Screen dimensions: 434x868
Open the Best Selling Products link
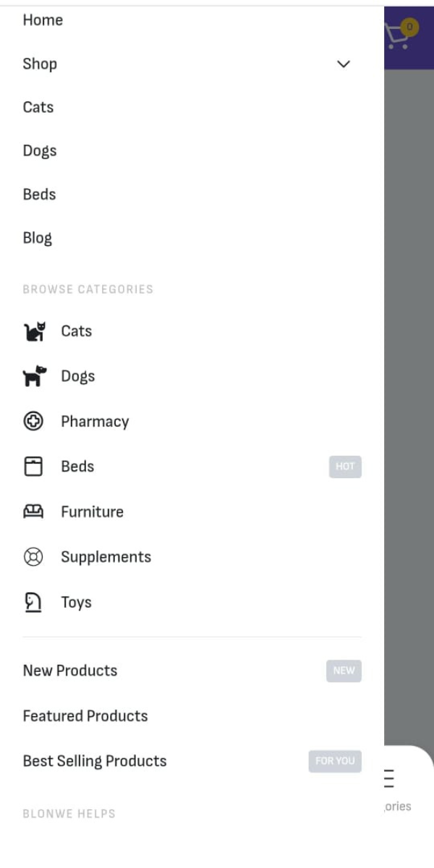coord(95,761)
